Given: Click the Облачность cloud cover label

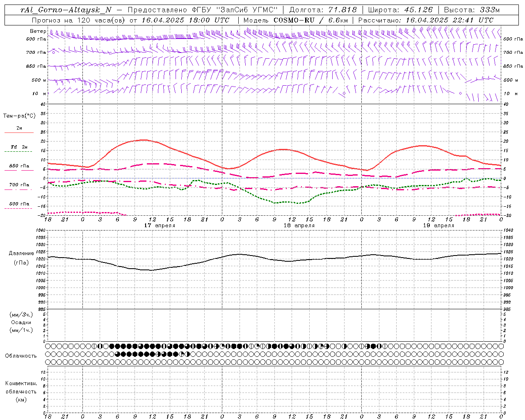Looking at the screenshot, I should (x=21, y=356).
